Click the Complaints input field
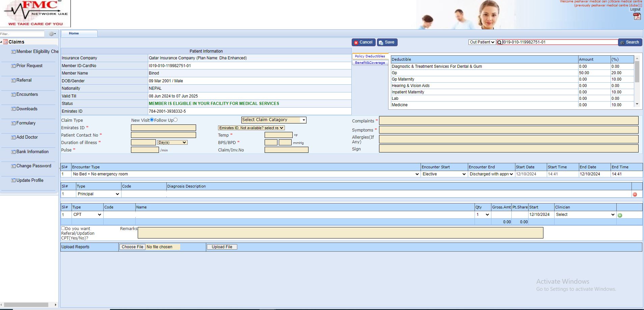This screenshot has height=310, width=644. pyautogui.click(x=508, y=121)
